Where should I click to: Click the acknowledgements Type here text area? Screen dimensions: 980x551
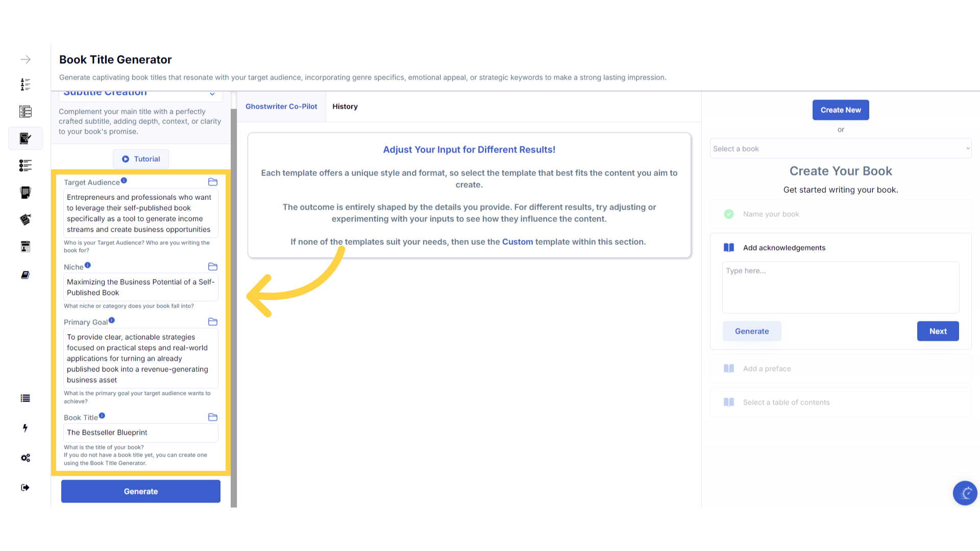click(x=841, y=288)
